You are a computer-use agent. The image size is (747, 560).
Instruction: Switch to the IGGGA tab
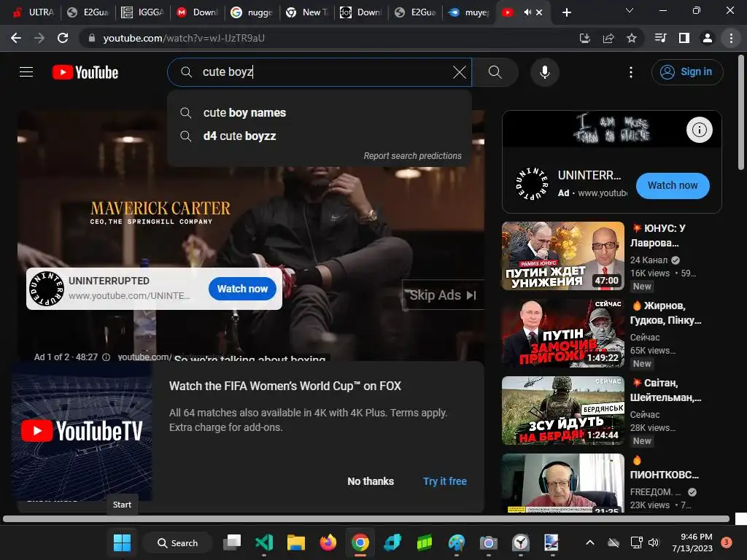[142, 12]
